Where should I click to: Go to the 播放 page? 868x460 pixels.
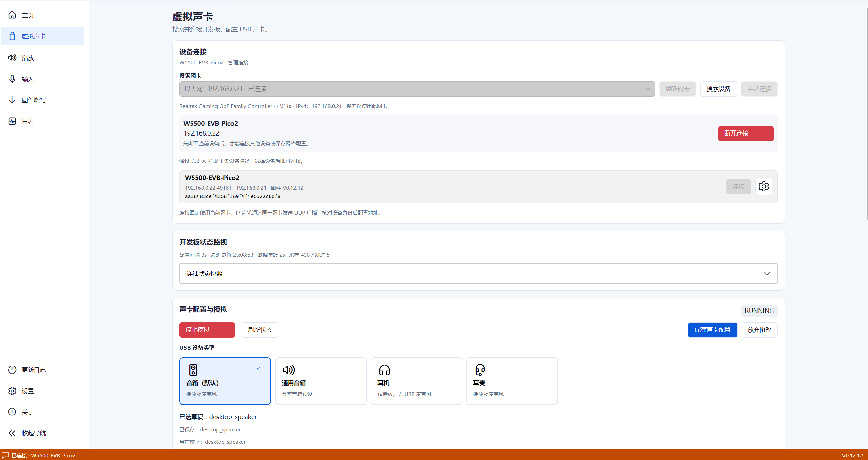43,58
